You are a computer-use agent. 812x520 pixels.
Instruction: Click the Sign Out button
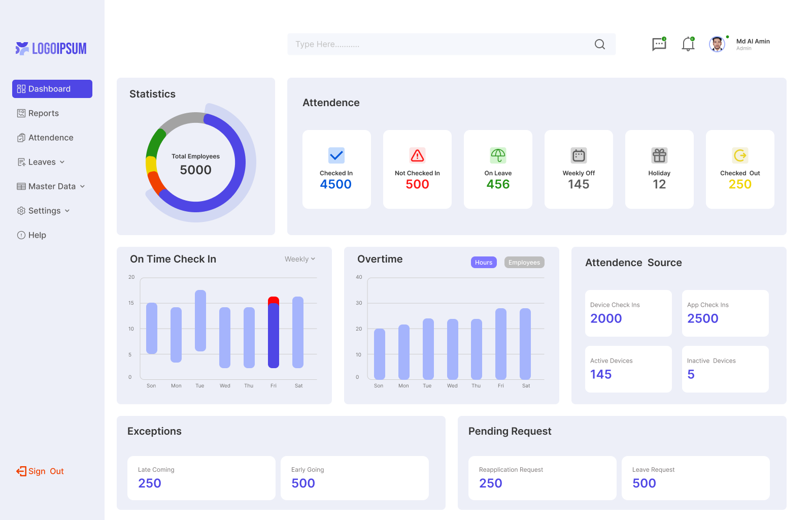(40, 471)
